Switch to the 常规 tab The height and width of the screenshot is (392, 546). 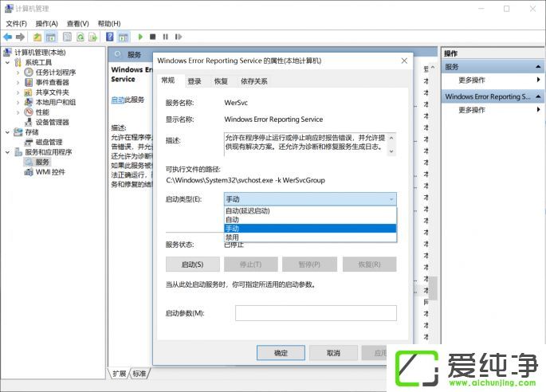pyautogui.click(x=168, y=80)
